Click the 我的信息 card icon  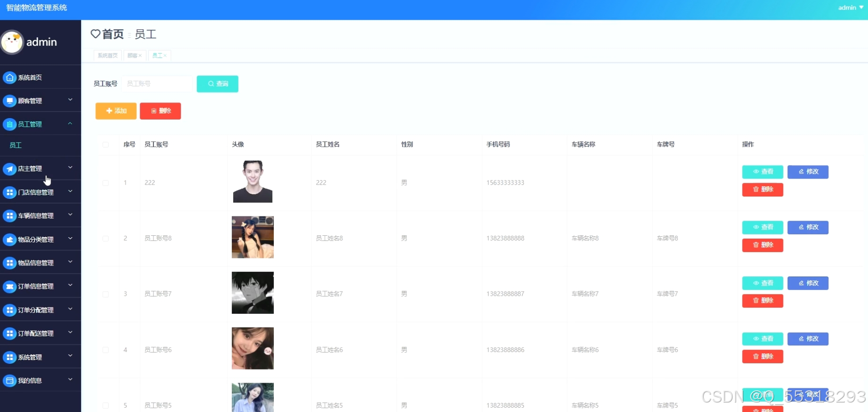tap(9, 380)
